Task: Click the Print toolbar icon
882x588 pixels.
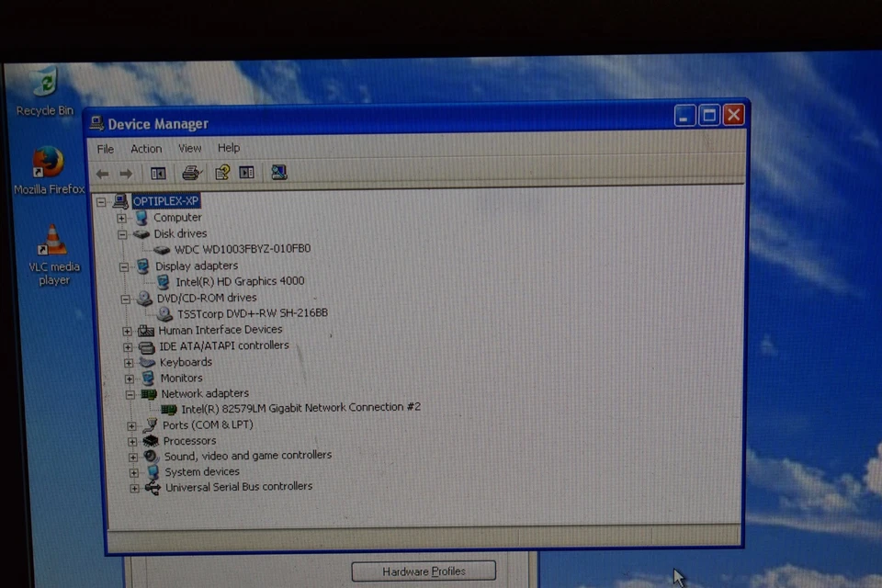Action: [190, 173]
